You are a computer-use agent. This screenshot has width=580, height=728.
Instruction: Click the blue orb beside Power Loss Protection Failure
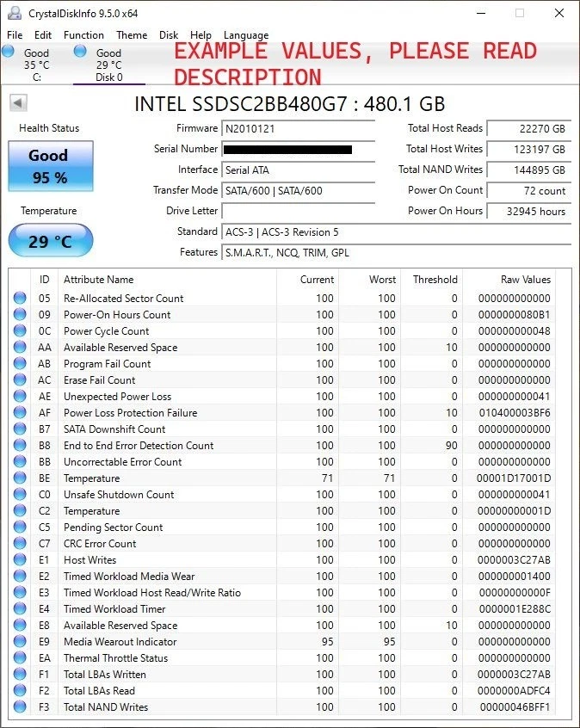pyautogui.click(x=20, y=413)
